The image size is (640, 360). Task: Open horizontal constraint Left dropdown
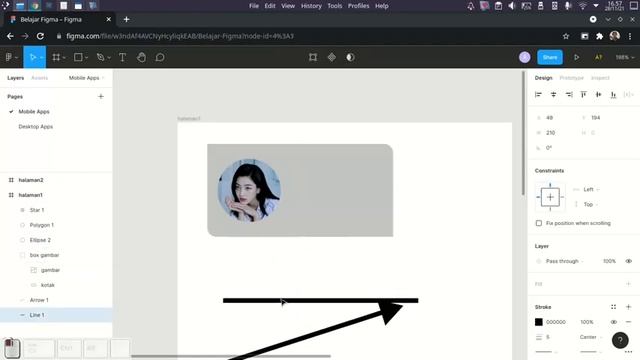(x=591, y=189)
